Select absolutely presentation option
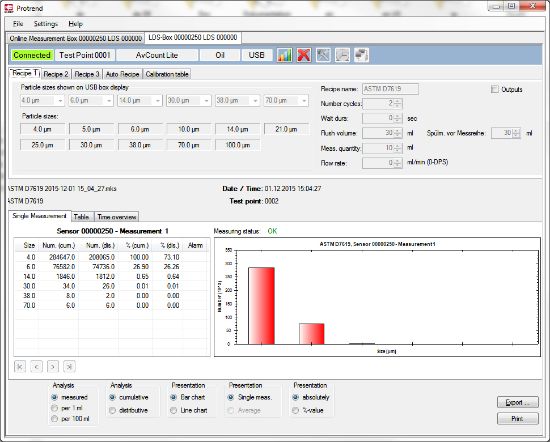 (295, 397)
